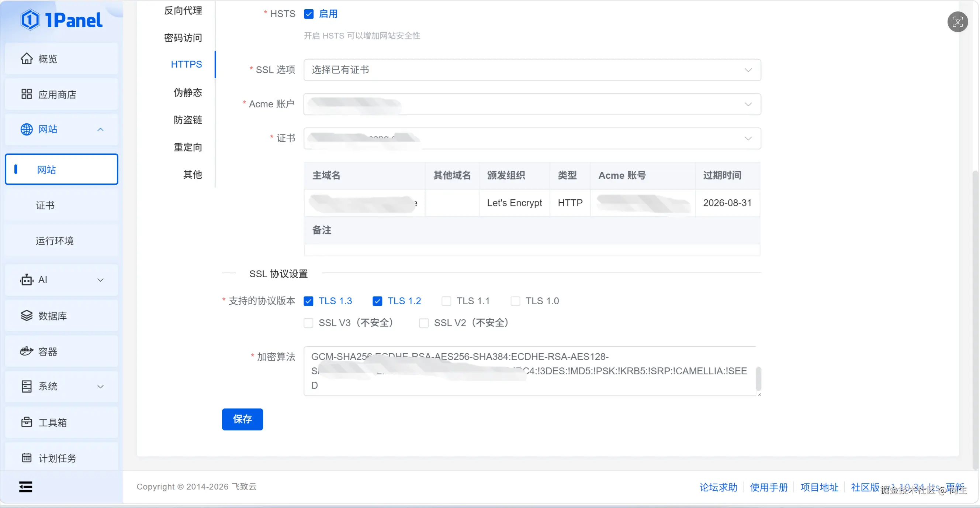Click the 备注 header row

click(x=532, y=230)
